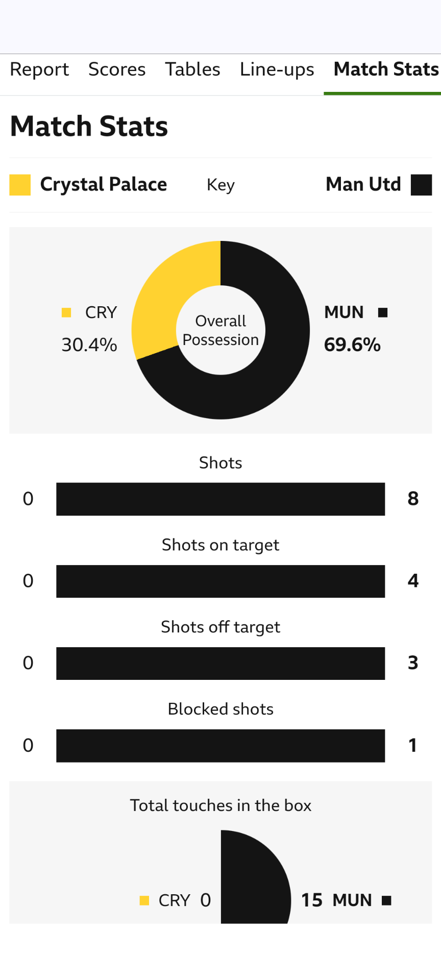The width and height of the screenshot is (441, 980).
Task: Click the small yellow CRY possession legend marker
Action: [66, 312]
